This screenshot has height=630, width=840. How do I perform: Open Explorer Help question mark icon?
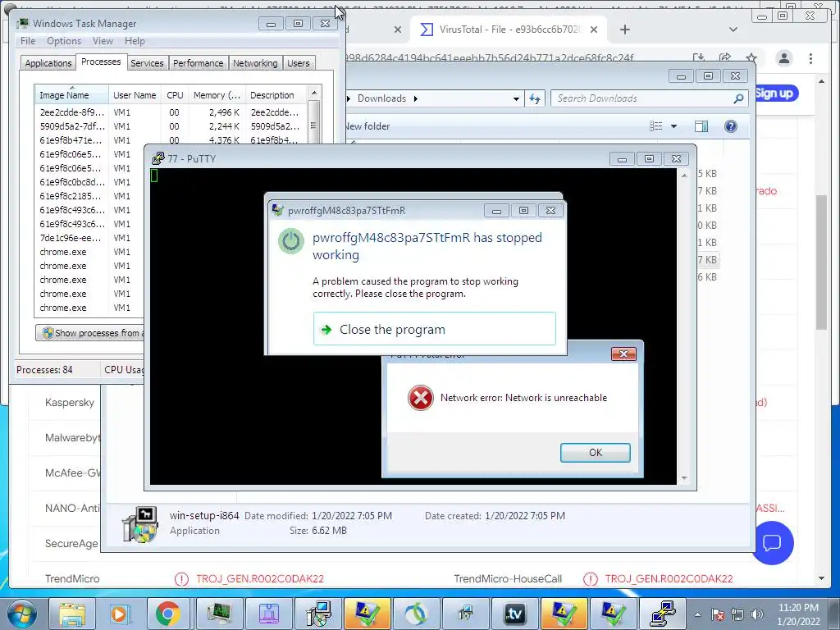click(x=731, y=126)
